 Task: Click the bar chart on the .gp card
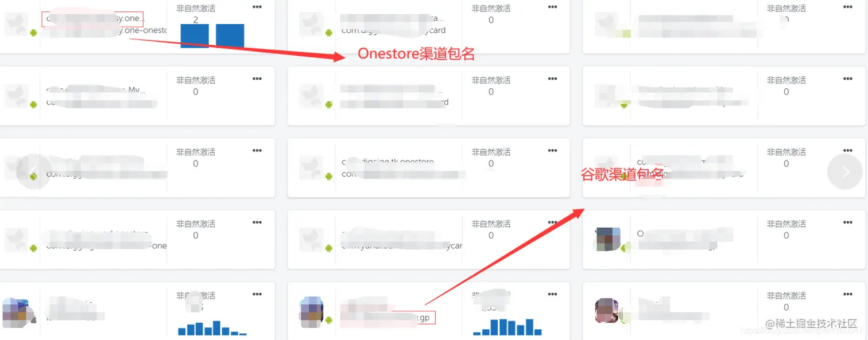507,327
